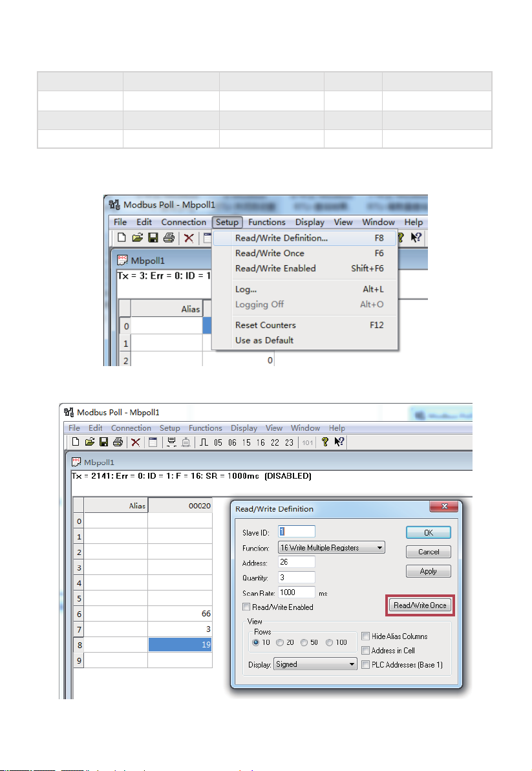Select the 10 rows radio button

[255, 642]
